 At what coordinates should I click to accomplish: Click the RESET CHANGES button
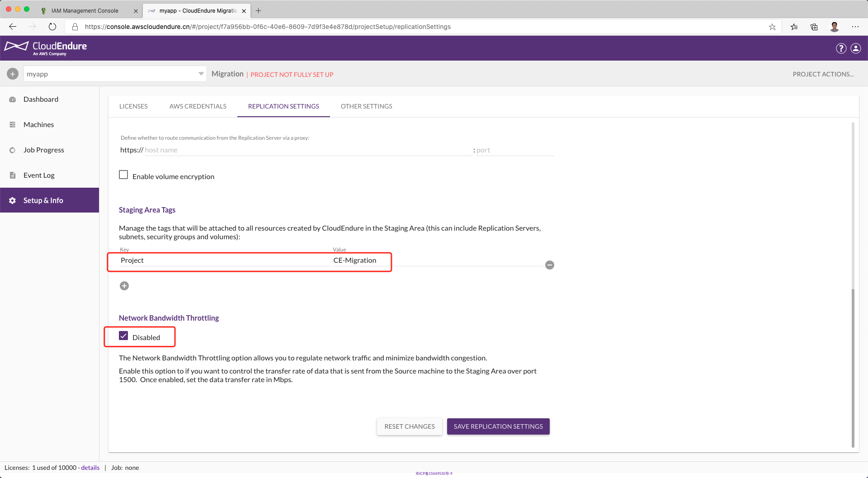409,426
